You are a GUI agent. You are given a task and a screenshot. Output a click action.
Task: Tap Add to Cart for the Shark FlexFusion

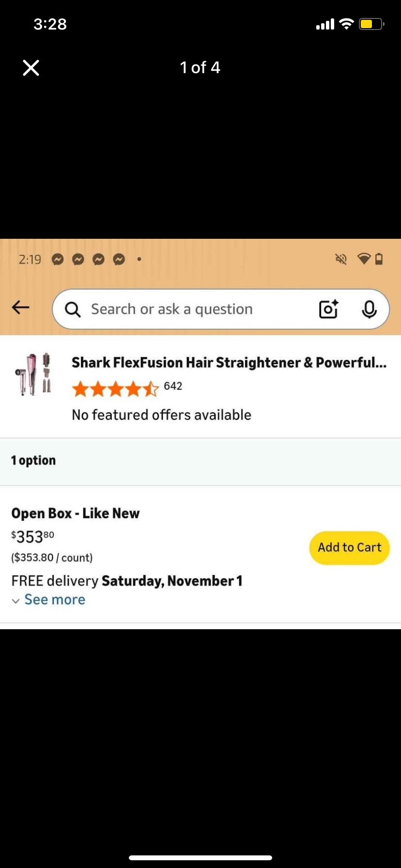[349, 547]
